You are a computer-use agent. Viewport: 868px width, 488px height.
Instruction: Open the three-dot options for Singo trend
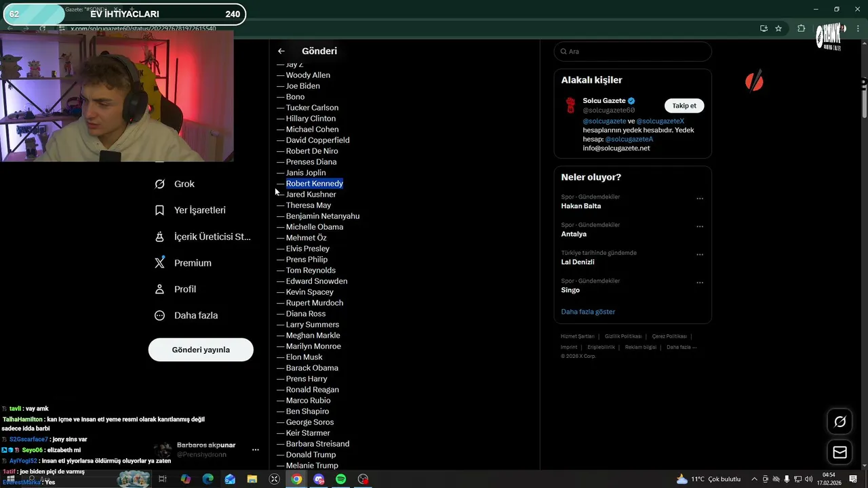click(700, 283)
